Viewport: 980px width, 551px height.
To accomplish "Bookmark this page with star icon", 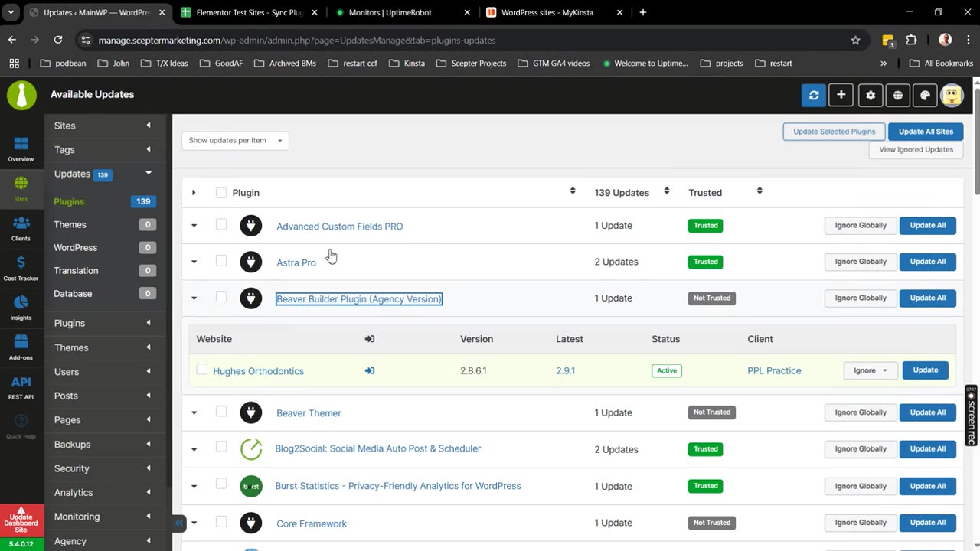I will (x=855, y=40).
